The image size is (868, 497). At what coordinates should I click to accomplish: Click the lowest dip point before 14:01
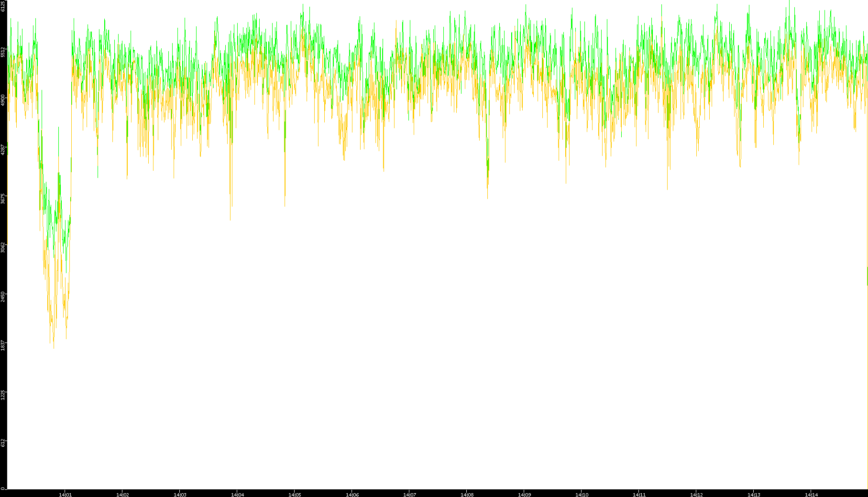pyautogui.click(x=54, y=348)
